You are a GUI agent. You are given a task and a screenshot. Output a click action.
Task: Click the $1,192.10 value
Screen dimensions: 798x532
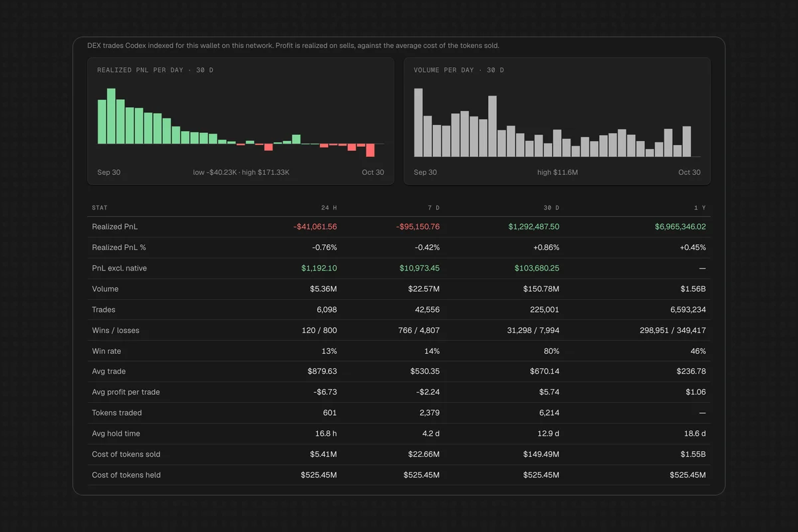pos(319,268)
